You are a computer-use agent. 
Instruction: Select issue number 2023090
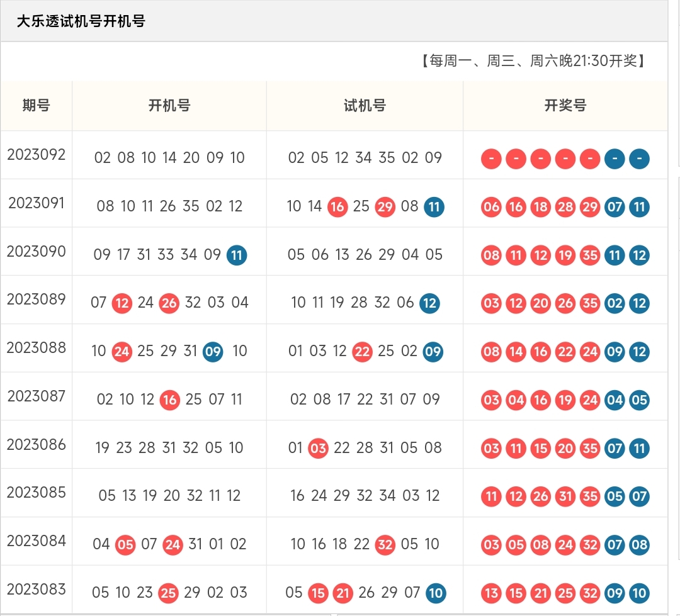coord(37,252)
